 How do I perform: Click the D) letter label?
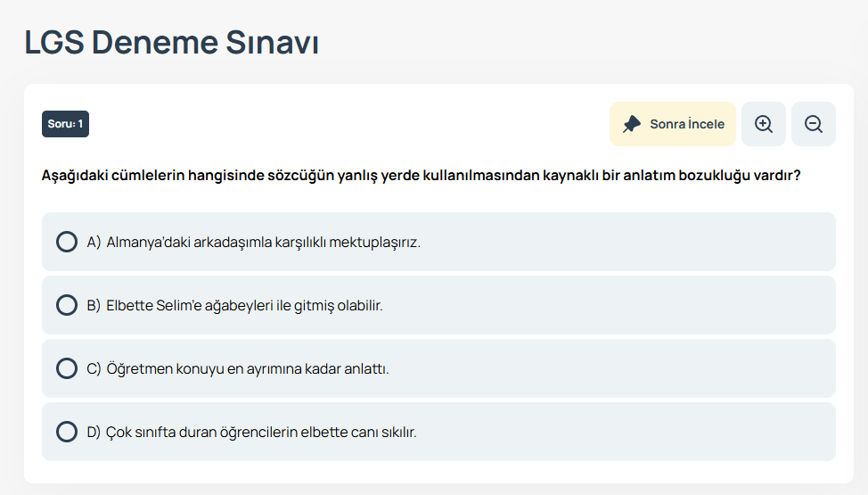[x=94, y=433]
